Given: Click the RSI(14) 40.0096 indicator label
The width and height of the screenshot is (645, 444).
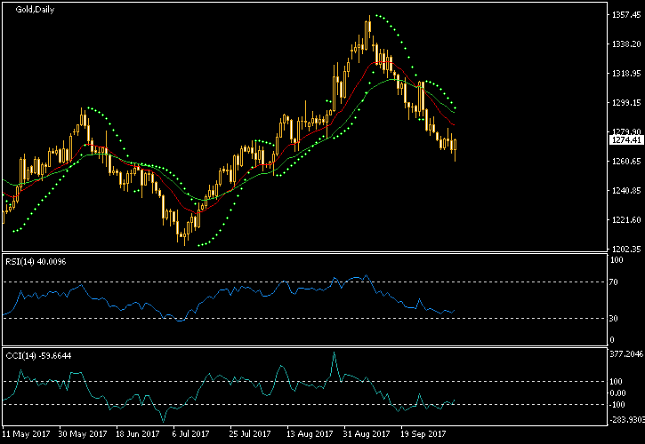Looking at the screenshot, I should [x=35, y=262].
